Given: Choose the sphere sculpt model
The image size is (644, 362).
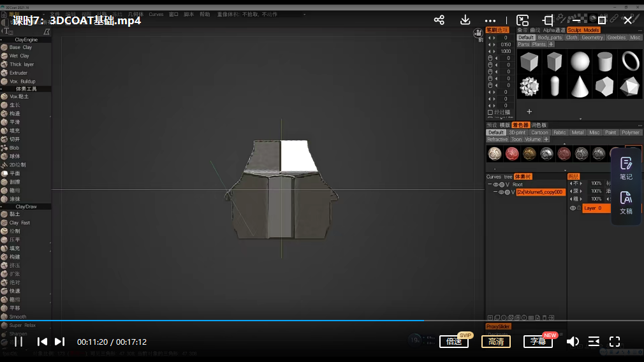Looking at the screenshot, I should tap(580, 62).
